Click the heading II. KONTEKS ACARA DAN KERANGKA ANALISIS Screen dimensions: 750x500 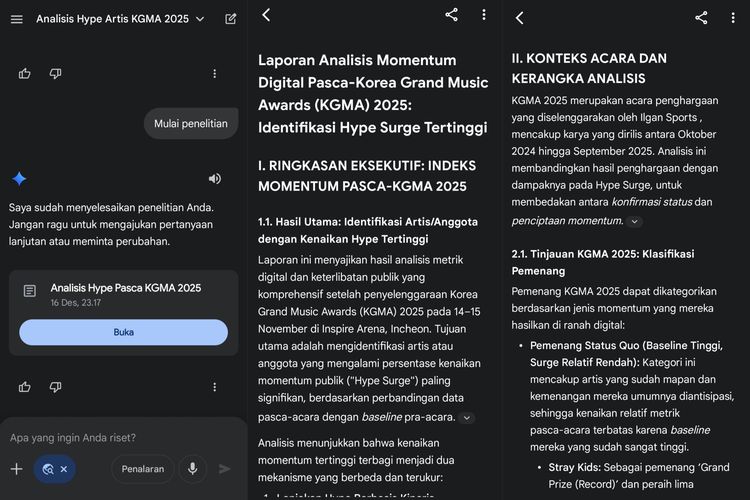click(589, 68)
